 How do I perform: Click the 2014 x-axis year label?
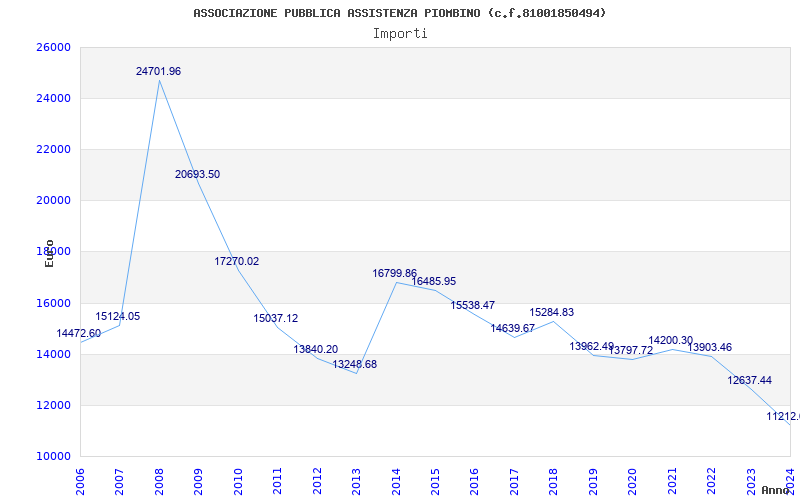pyautogui.click(x=396, y=482)
